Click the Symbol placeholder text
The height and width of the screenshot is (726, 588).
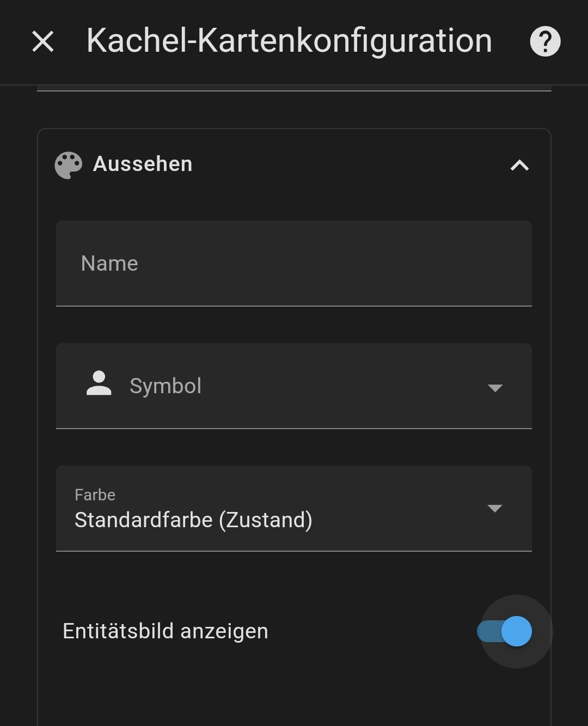click(x=166, y=386)
